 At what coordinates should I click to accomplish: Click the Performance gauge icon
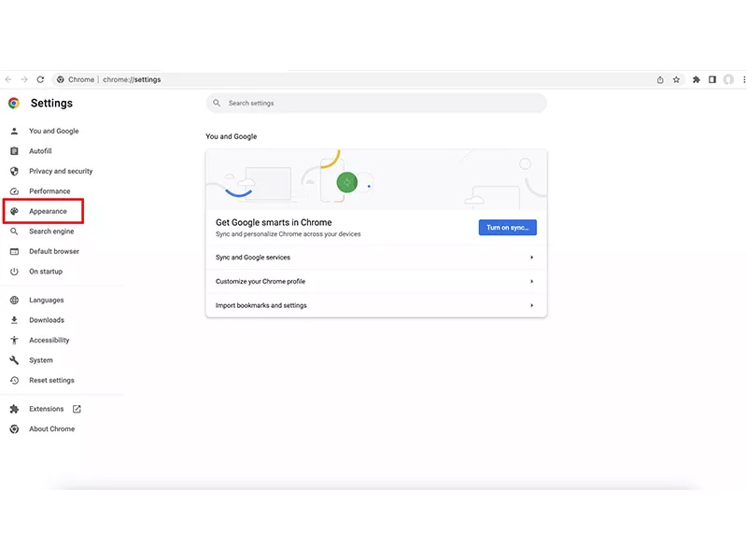[x=14, y=191]
